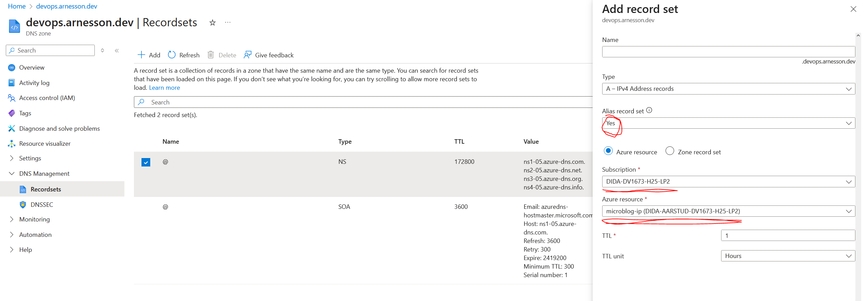
Task: Click the Refresh toolbar icon
Action: point(172,55)
